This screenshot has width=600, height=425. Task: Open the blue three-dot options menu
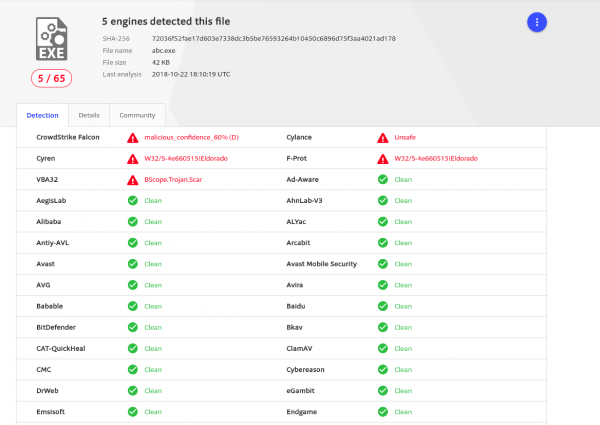click(x=536, y=22)
